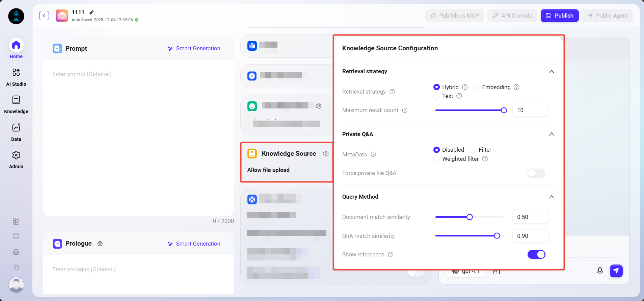
Task: Collapse the Retrieval strategy section
Action: [x=551, y=72]
